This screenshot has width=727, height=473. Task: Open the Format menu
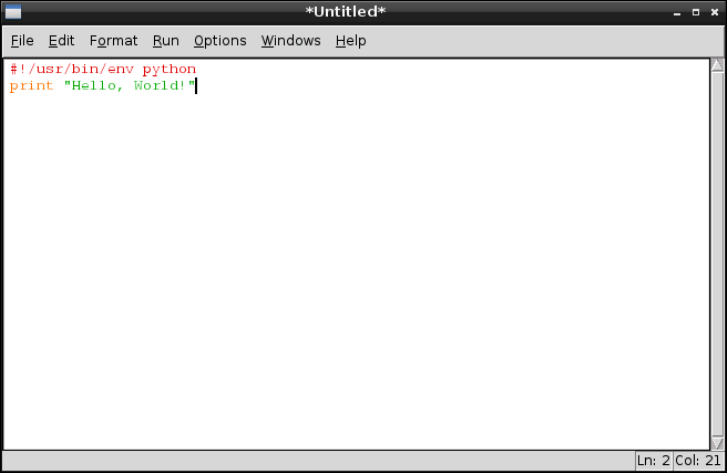coord(114,41)
